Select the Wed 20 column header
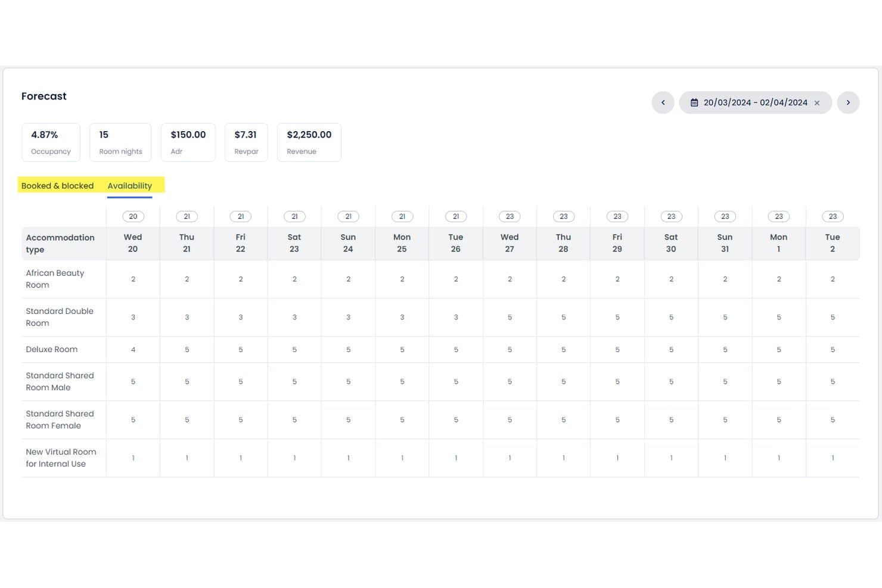 pyautogui.click(x=133, y=243)
